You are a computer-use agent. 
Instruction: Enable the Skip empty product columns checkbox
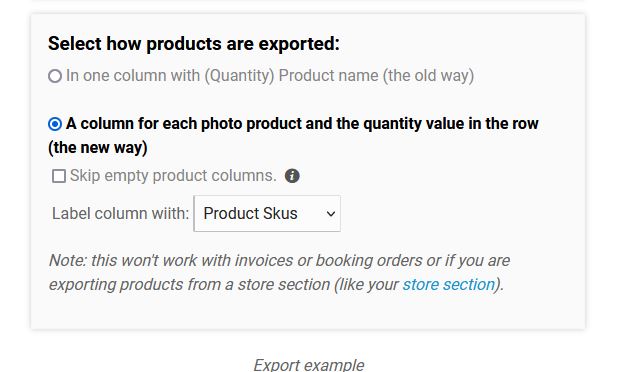click(x=59, y=176)
